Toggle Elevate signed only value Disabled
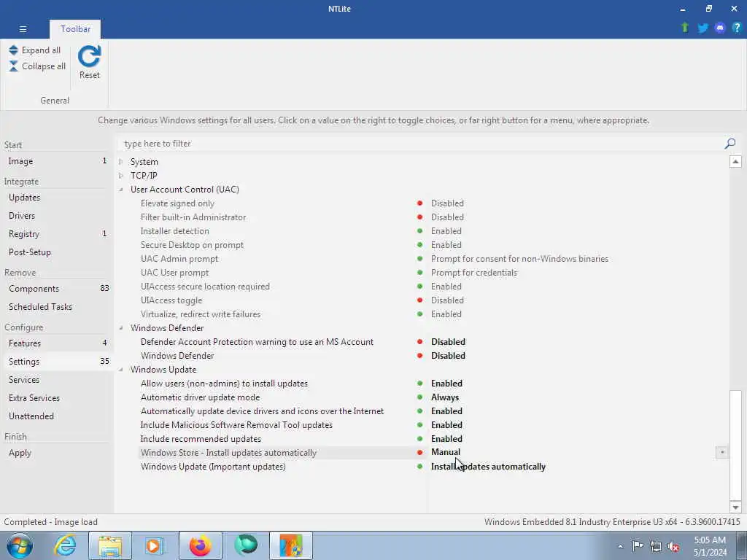This screenshot has width=747, height=560. (x=447, y=203)
